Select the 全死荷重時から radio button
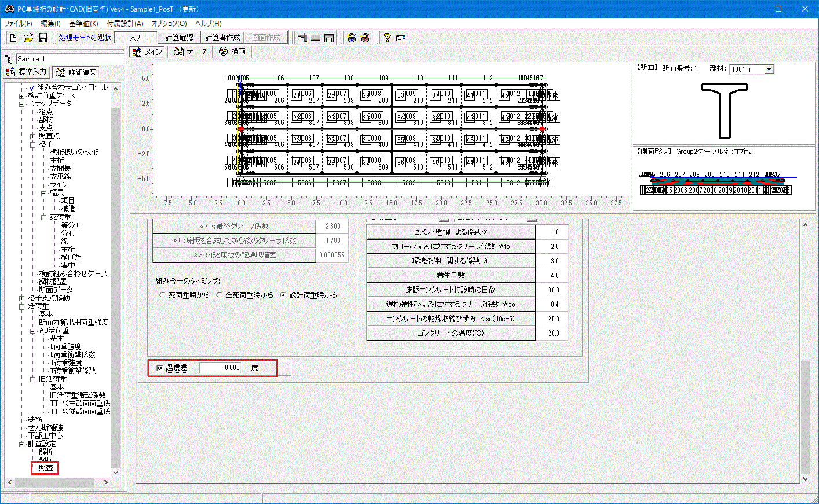819x504 pixels. point(220,295)
